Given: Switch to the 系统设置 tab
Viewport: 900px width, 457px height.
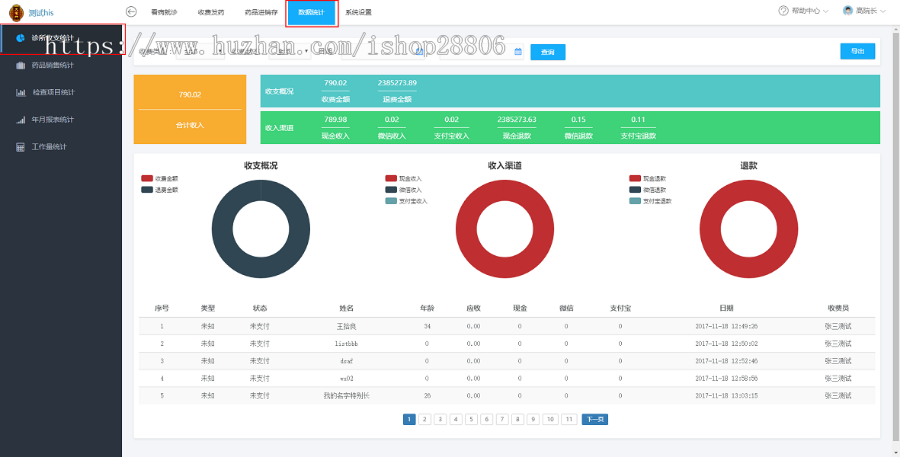Looking at the screenshot, I should [358, 12].
